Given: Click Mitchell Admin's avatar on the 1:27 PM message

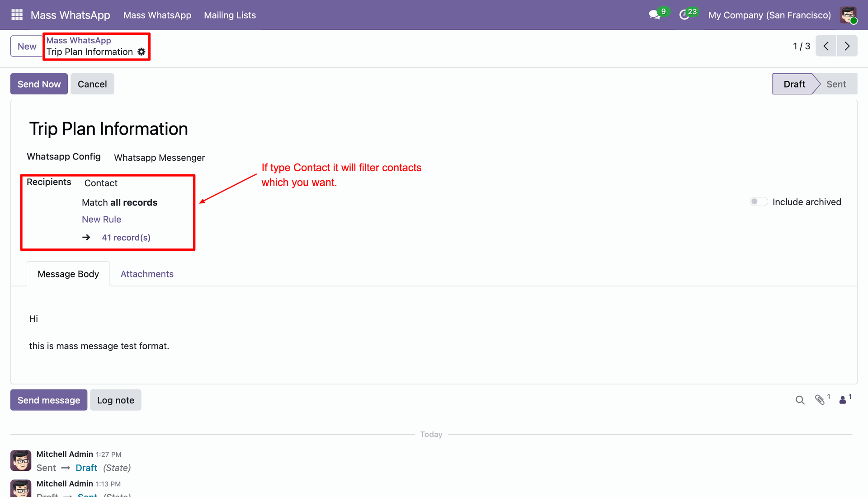Looking at the screenshot, I should 21,460.
